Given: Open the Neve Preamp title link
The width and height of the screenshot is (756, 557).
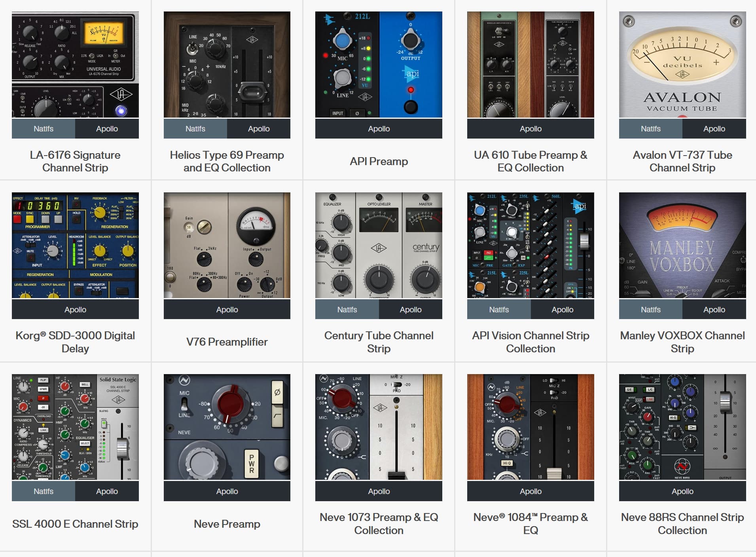Looking at the screenshot, I should coord(227,524).
